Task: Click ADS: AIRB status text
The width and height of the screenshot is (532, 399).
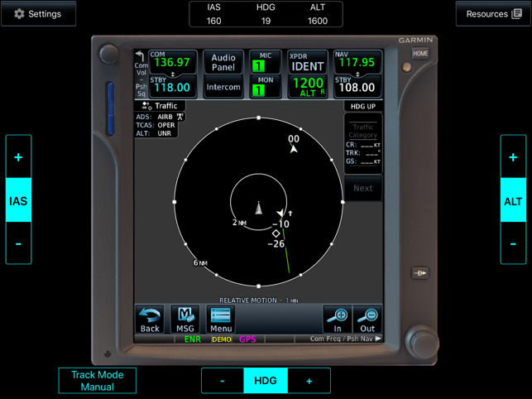Action: pyautogui.click(x=155, y=117)
